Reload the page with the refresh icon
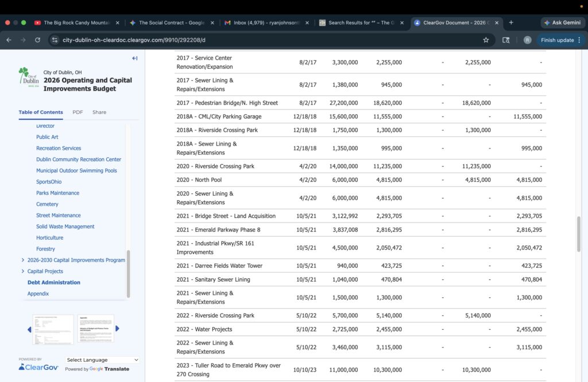This screenshot has height=382, width=588. click(x=37, y=40)
